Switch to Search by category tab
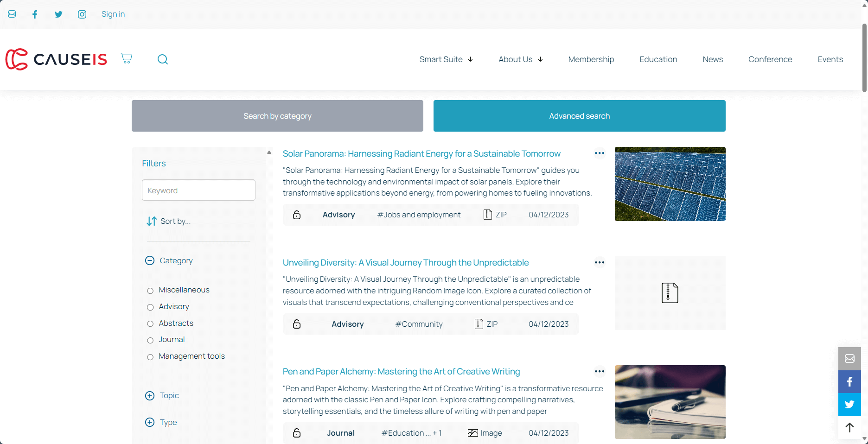The image size is (868, 444). click(277, 116)
